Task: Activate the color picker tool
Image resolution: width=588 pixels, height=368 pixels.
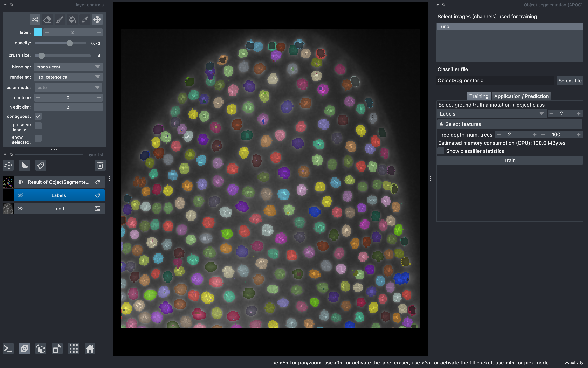Action: [85, 19]
